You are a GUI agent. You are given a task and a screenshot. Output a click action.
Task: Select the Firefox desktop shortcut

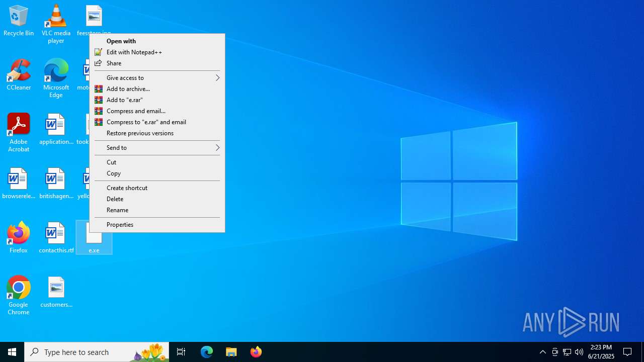coord(19,238)
